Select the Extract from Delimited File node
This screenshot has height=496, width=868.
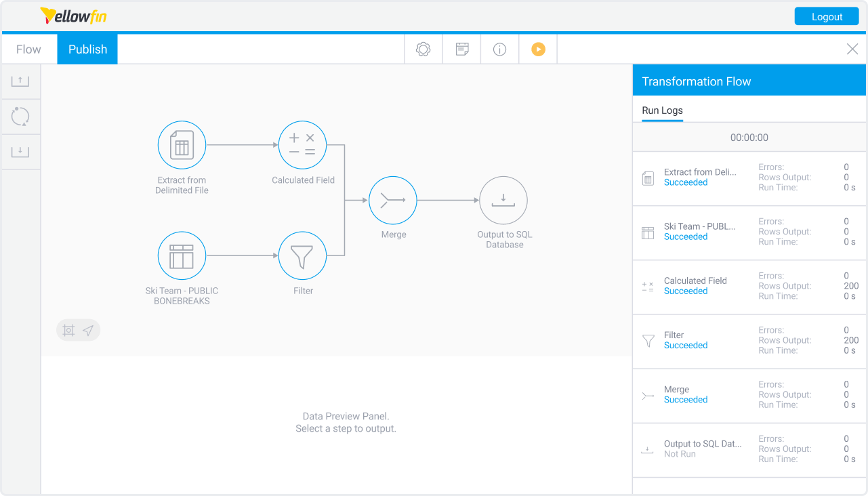[182, 144]
